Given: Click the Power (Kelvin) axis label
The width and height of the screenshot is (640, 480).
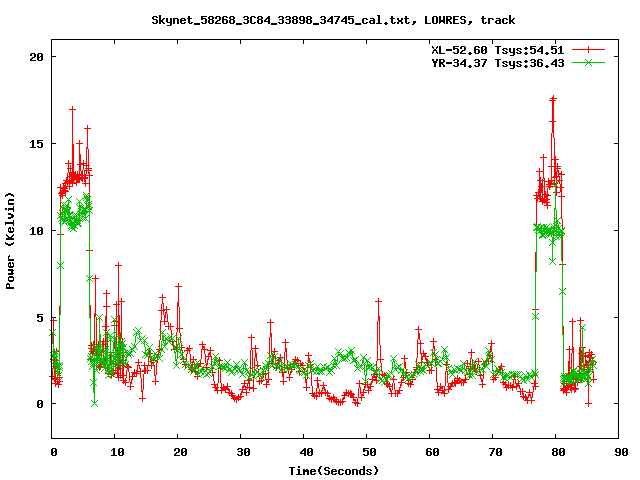Looking at the screenshot, I should tap(10, 241).
